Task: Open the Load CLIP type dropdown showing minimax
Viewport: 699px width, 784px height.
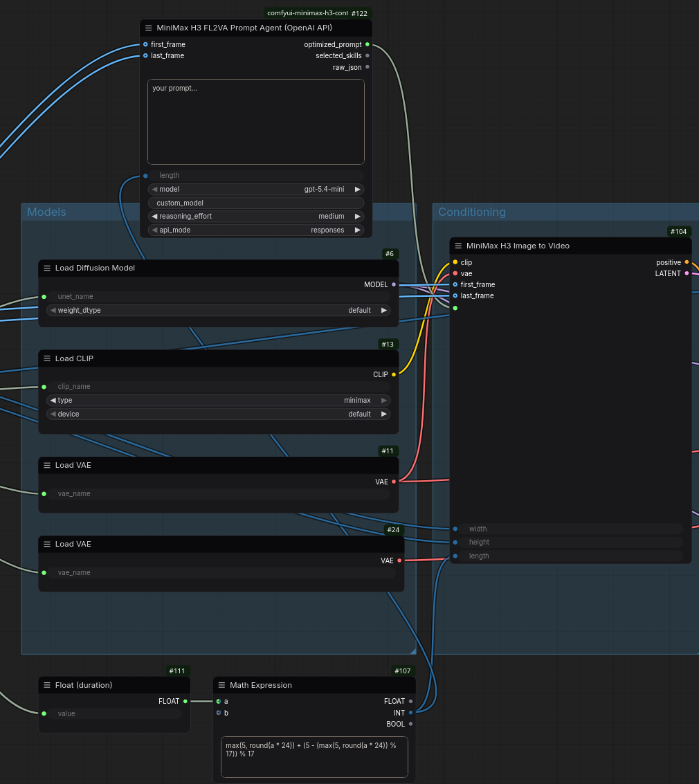Action: (219, 400)
